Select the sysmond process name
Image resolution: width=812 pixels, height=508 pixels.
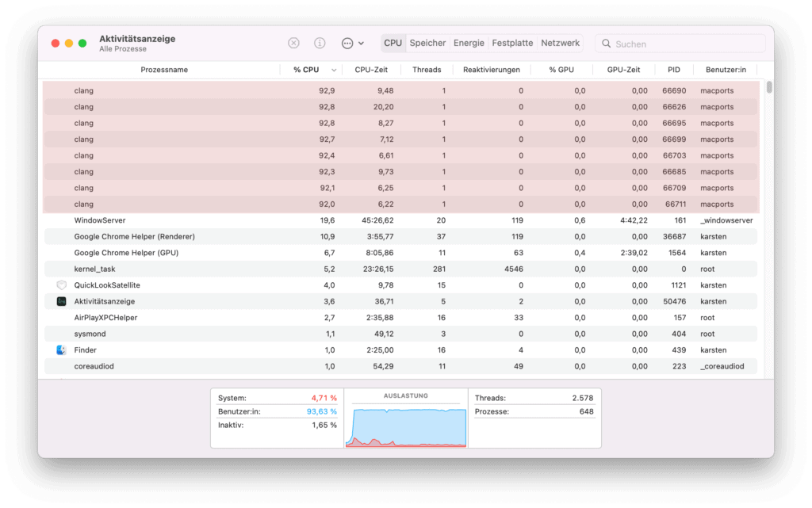click(x=90, y=334)
